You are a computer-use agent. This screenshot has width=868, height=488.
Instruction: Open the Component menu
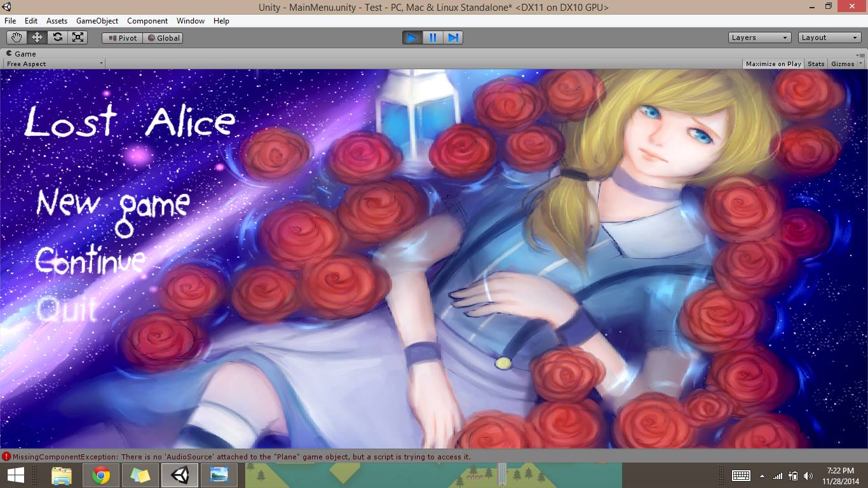click(147, 21)
